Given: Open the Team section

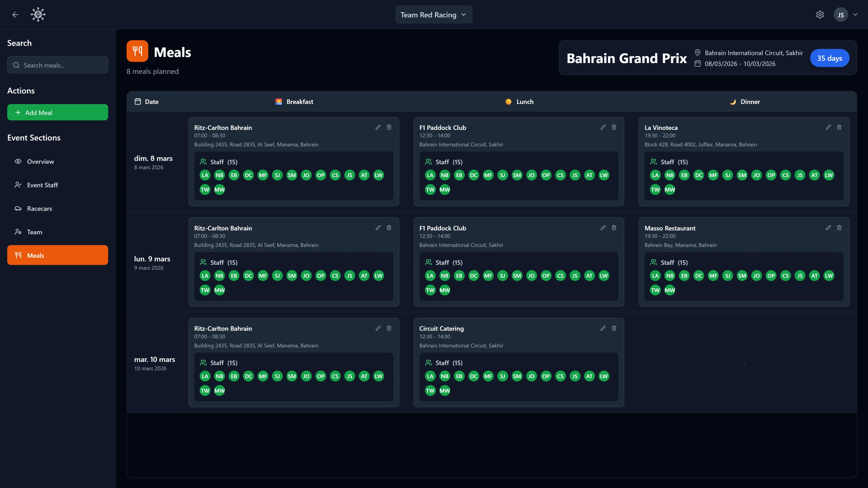Looking at the screenshot, I should click(x=34, y=232).
